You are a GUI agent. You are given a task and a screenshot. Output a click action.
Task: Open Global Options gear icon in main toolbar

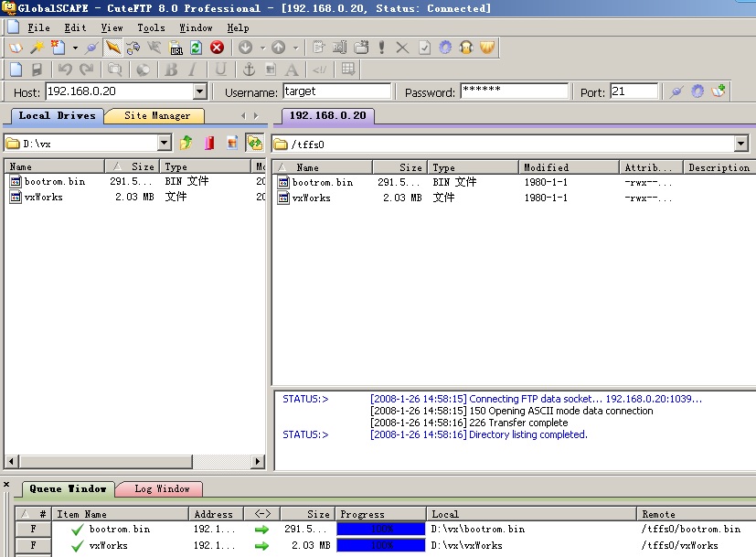[x=445, y=48]
